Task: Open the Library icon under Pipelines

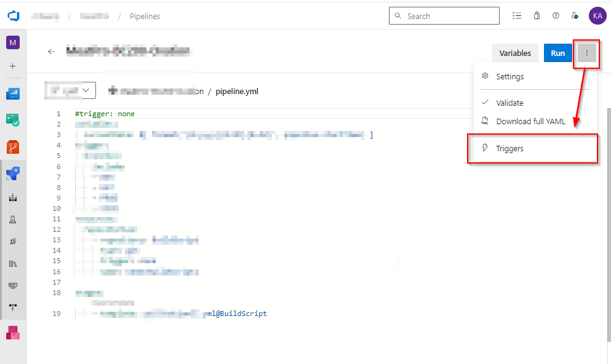Action: click(13, 263)
